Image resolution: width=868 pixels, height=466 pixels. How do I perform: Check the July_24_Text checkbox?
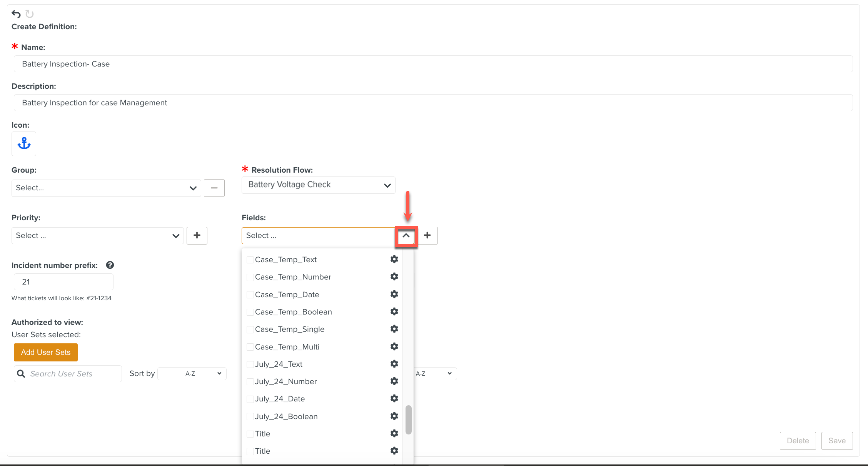pos(250,364)
